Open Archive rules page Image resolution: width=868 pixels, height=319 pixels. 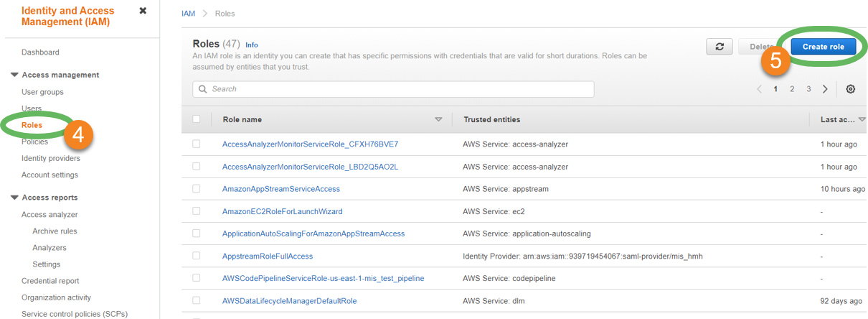coord(55,231)
